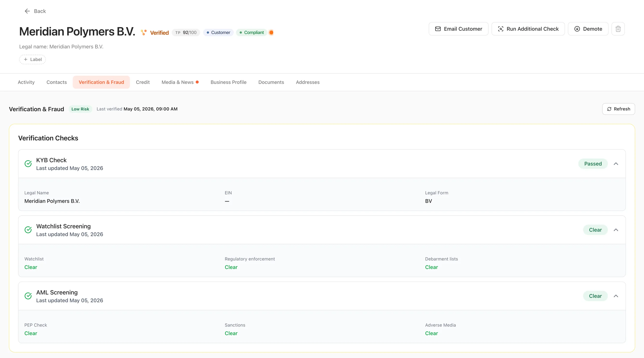
Task: Click the green check icon for KYB Check
Action: coord(28,164)
